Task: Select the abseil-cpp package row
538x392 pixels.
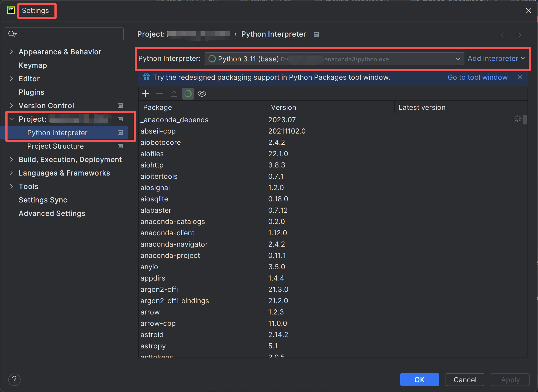Action: point(331,131)
